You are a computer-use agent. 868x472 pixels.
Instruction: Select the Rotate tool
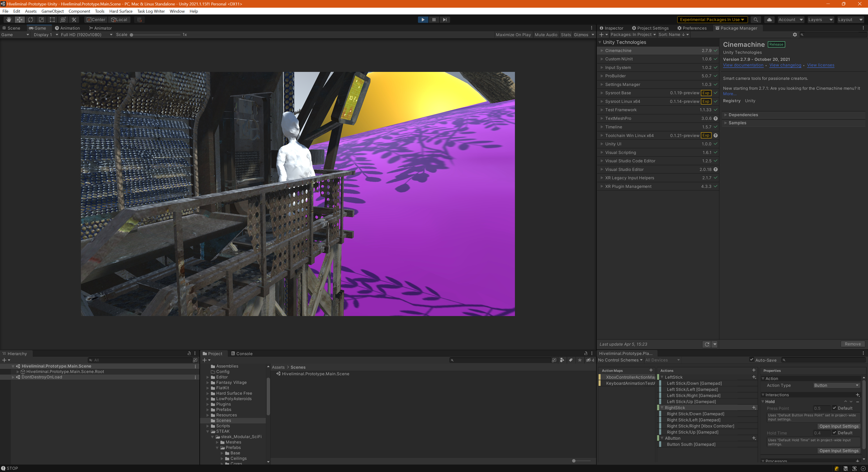[x=31, y=19]
